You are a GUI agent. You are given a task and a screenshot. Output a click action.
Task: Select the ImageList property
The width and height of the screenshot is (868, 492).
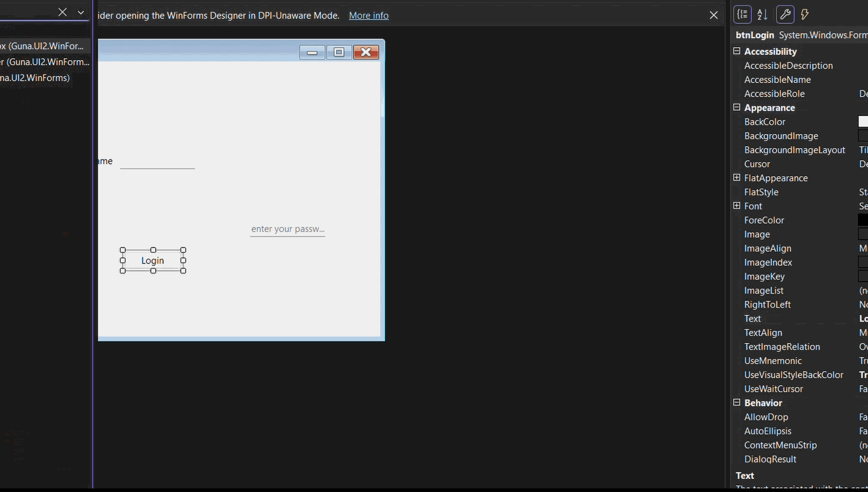click(764, 290)
